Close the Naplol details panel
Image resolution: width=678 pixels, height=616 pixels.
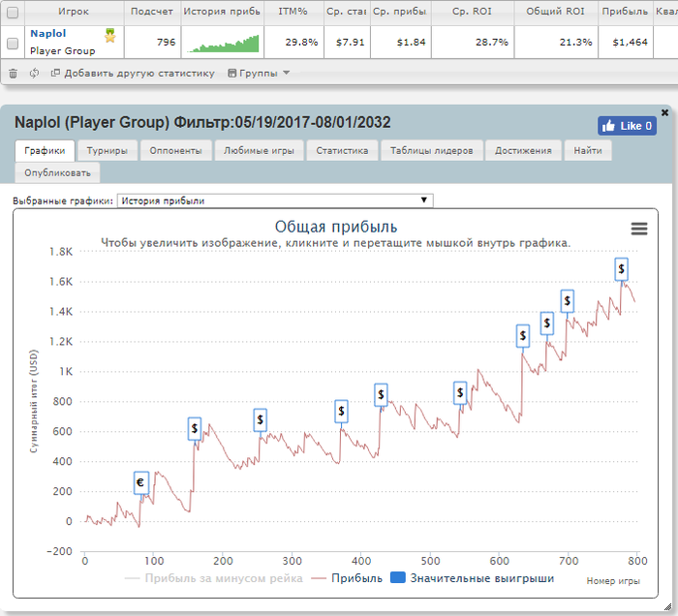[x=665, y=112]
